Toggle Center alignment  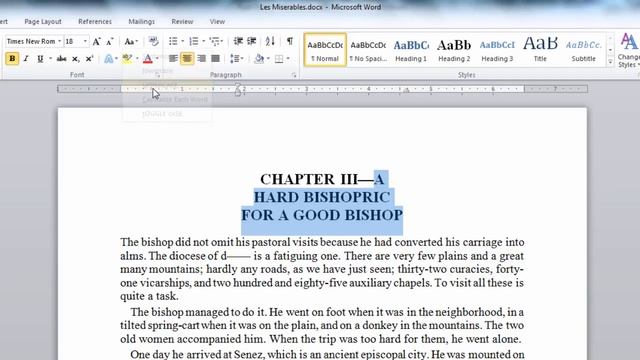click(x=187, y=59)
